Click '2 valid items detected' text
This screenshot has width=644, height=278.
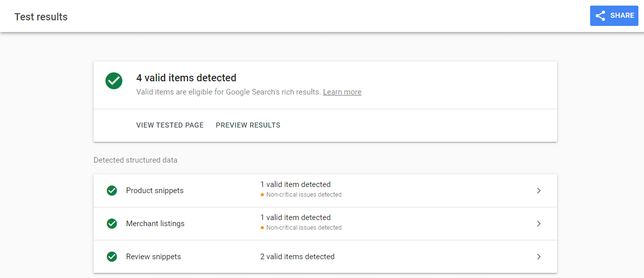[297, 257]
